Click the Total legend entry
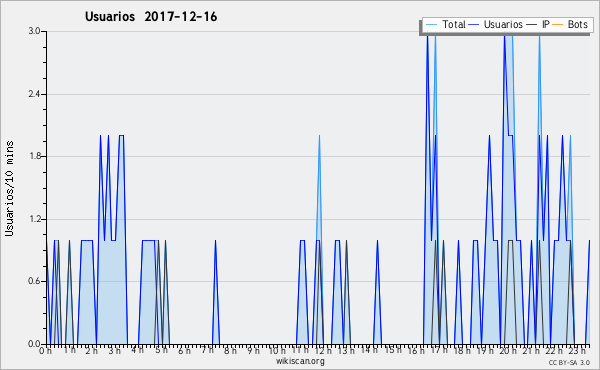Viewport: 600px width, 370px height. click(x=445, y=25)
